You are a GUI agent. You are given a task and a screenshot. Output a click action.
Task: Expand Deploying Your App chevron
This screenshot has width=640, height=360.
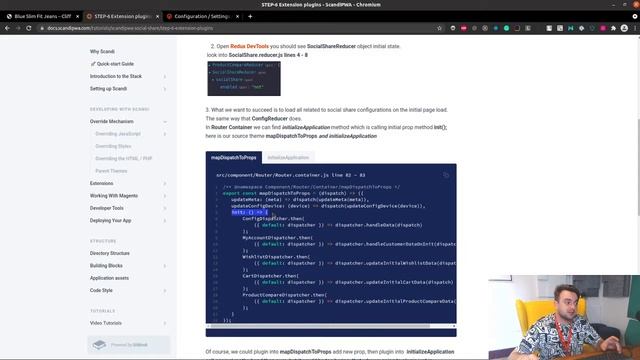(x=165, y=220)
